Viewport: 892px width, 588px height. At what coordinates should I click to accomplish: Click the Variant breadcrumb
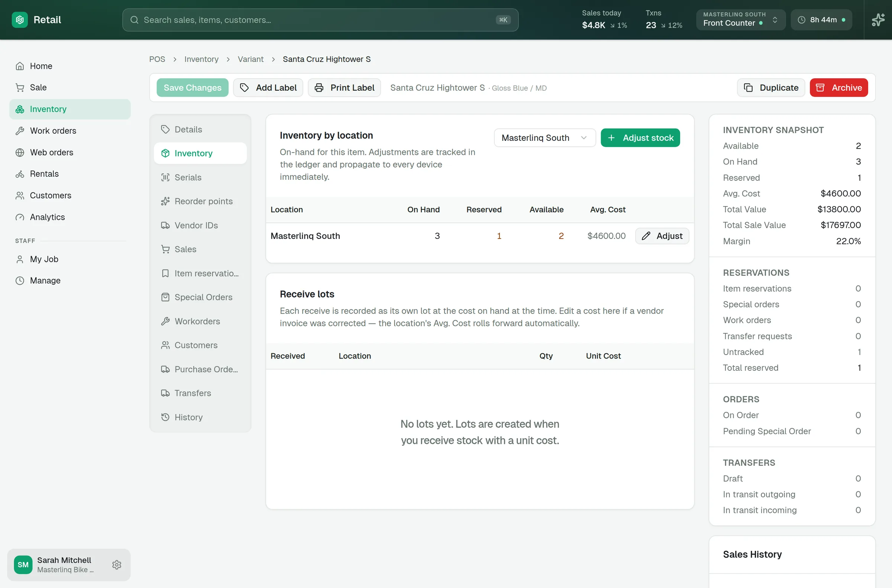point(251,59)
